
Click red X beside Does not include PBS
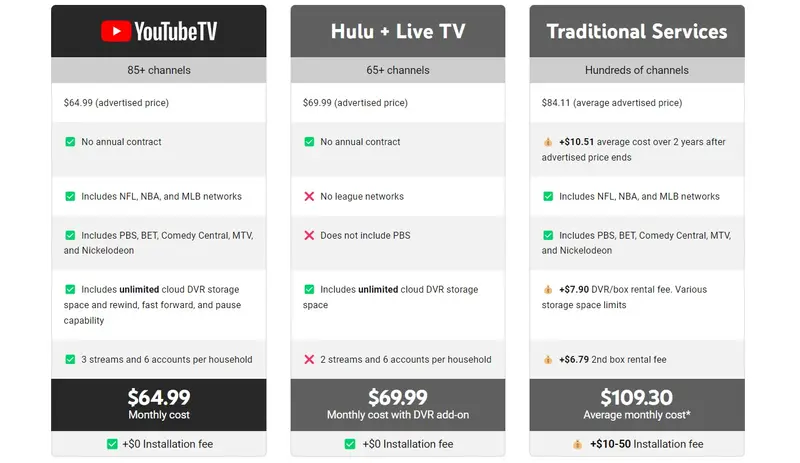[309, 236]
